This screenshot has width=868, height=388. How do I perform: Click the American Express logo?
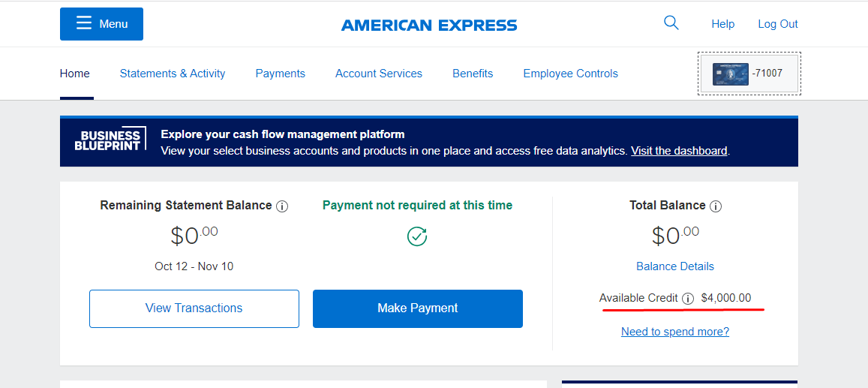[x=429, y=26]
